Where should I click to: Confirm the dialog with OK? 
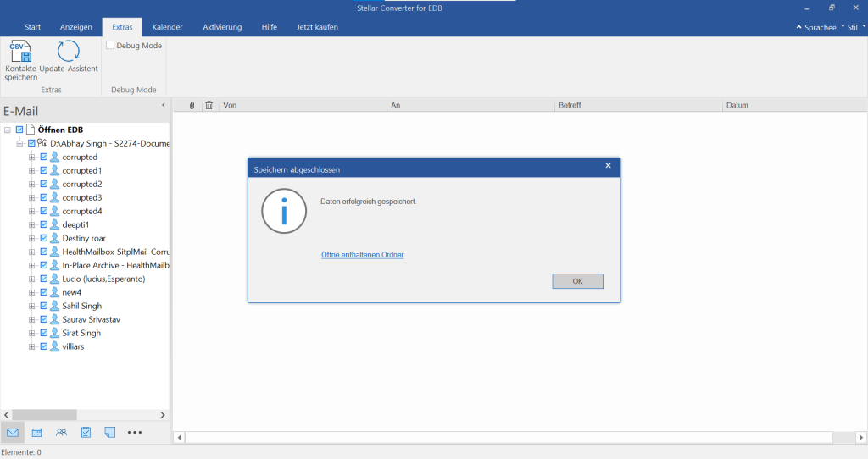click(x=577, y=281)
